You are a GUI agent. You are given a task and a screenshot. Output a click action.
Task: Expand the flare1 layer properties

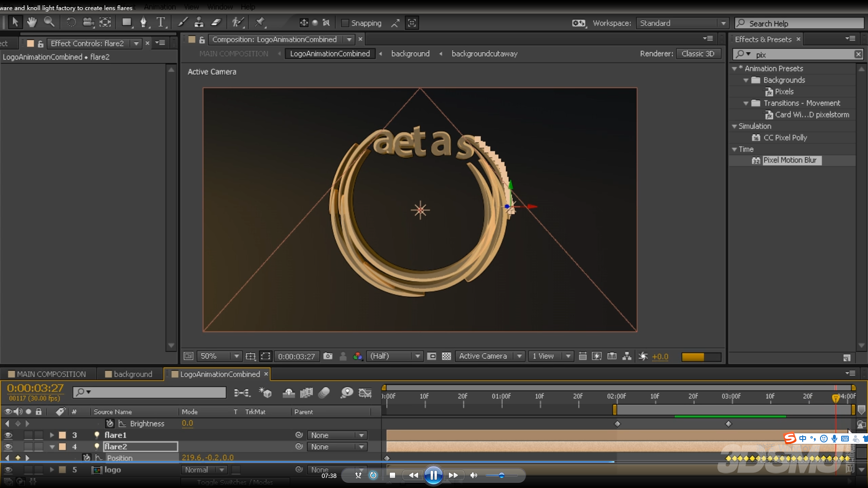tap(52, 435)
